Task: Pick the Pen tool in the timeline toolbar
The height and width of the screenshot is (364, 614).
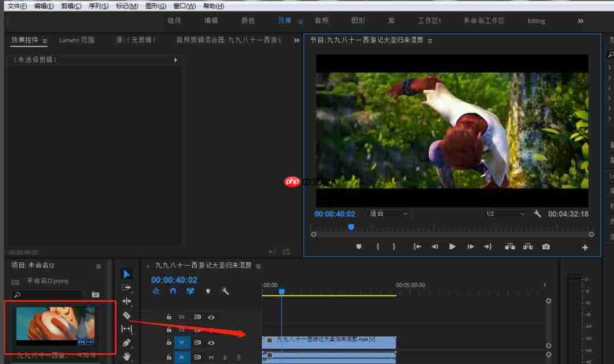Action: [x=126, y=342]
